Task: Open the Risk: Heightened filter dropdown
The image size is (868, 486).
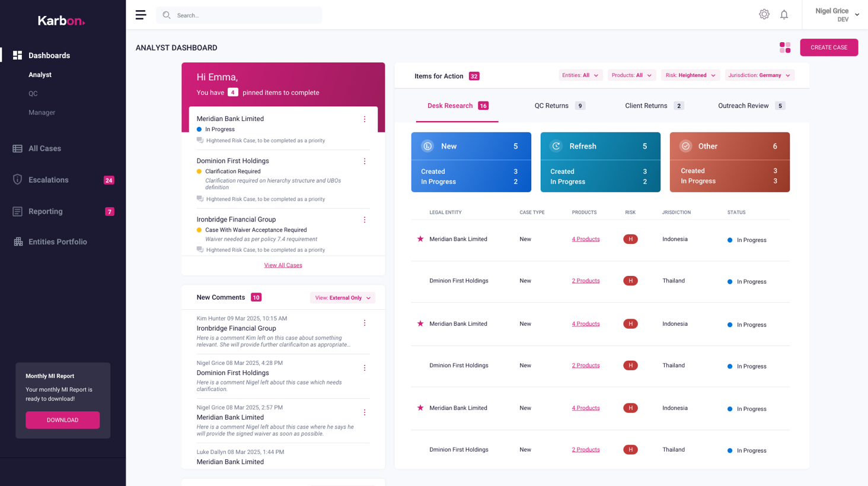Action: [690, 75]
